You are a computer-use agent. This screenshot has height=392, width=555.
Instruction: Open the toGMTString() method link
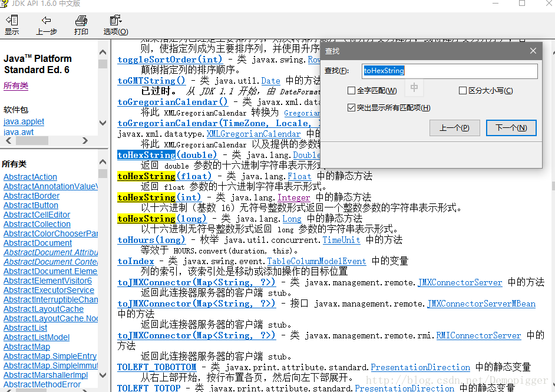(x=151, y=81)
